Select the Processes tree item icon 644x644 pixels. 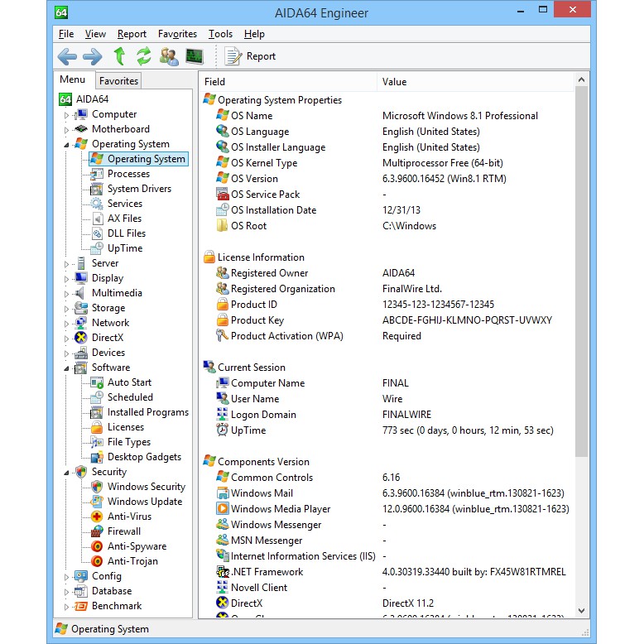(97, 174)
